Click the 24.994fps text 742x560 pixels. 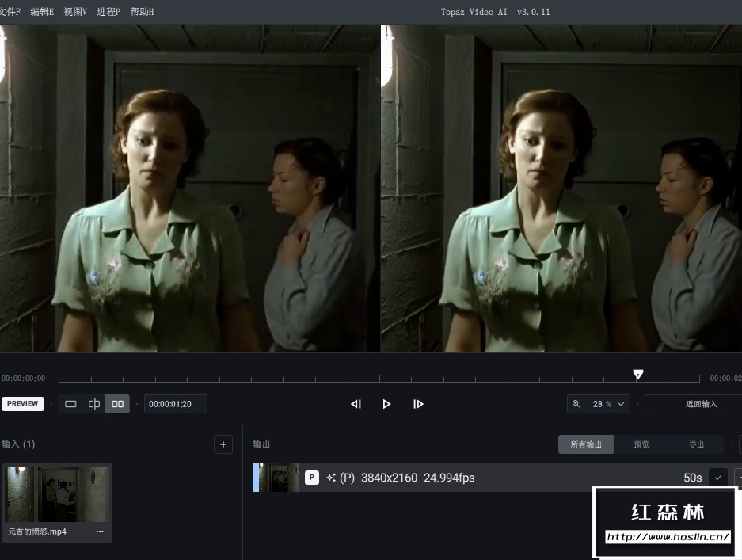(x=449, y=478)
